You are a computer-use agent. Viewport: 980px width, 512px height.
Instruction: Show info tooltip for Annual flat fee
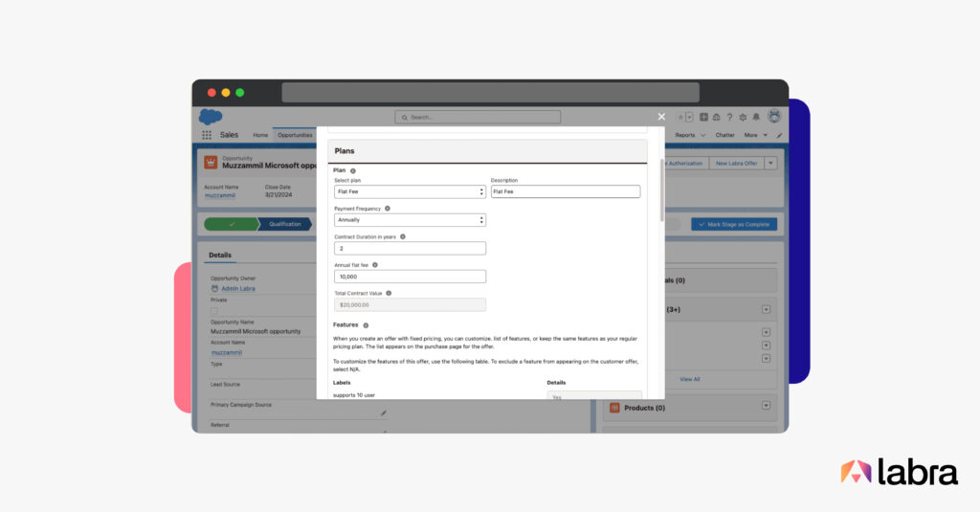[x=375, y=265]
